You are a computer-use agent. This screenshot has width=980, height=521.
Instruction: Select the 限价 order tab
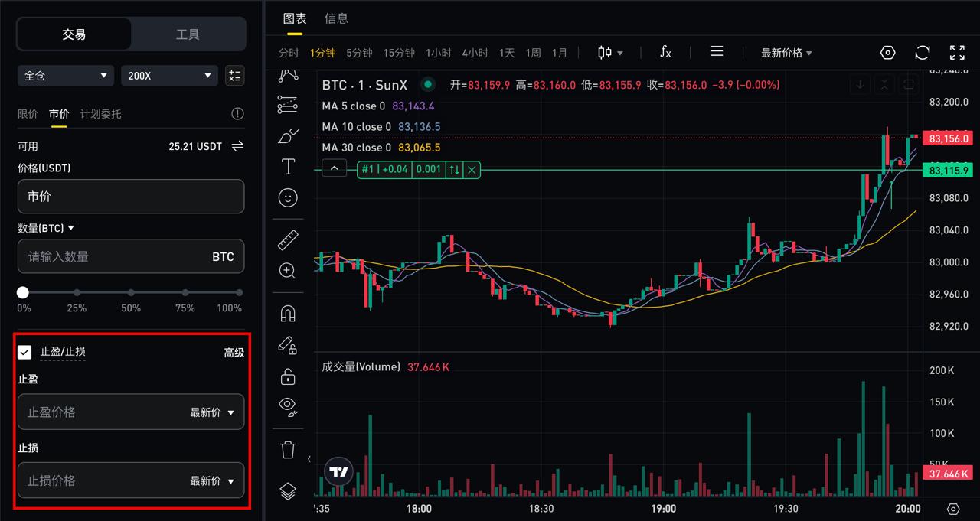coord(28,114)
